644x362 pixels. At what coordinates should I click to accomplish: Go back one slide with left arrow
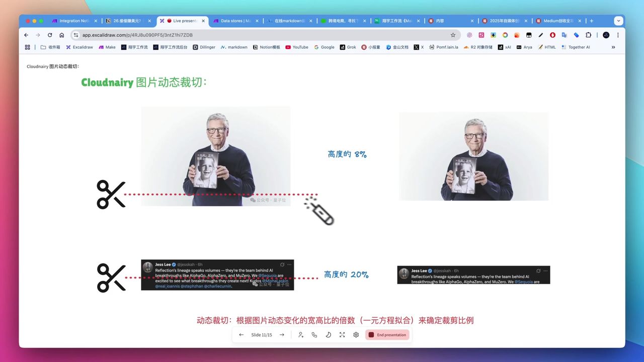click(241, 334)
